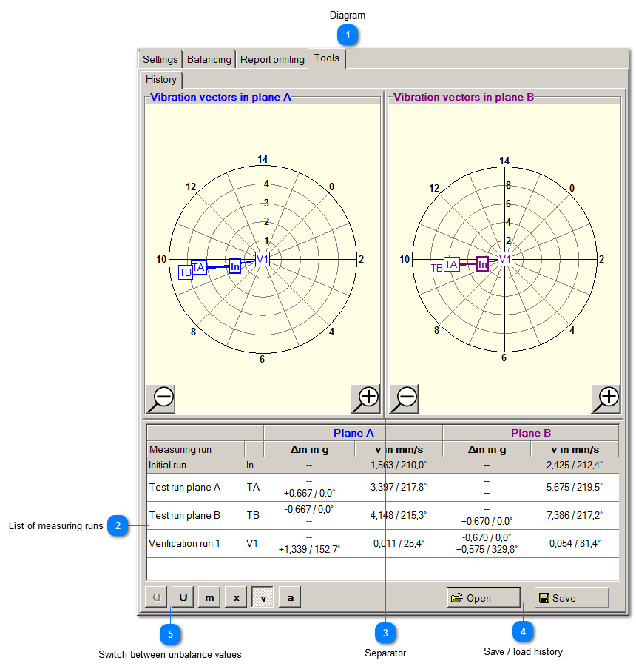Toggle the v velocity value button

tap(263, 597)
